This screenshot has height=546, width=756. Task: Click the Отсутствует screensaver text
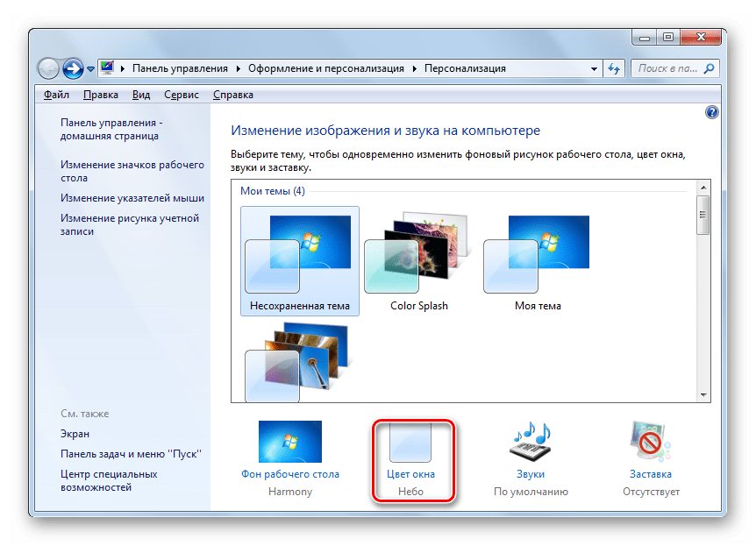pos(651,492)
